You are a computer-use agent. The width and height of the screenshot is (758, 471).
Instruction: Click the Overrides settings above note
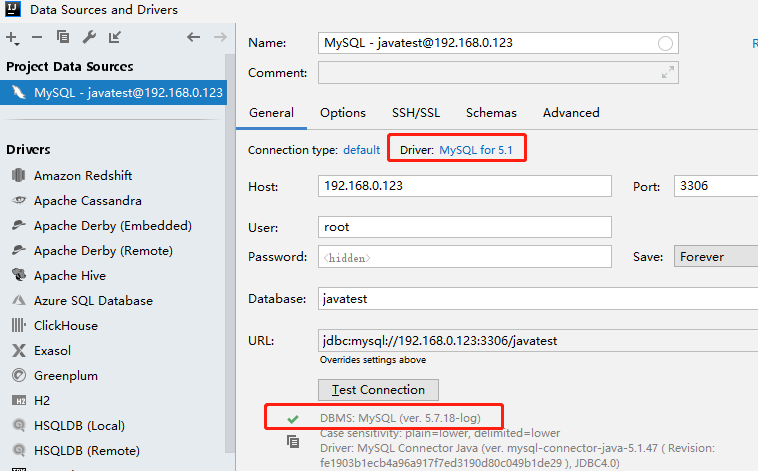click(x=373, y=360)
